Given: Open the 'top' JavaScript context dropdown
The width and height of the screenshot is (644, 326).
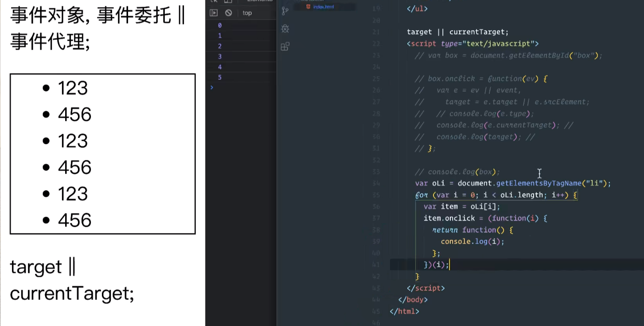Looking at the screenshot, I should click(x=247, y=13).
